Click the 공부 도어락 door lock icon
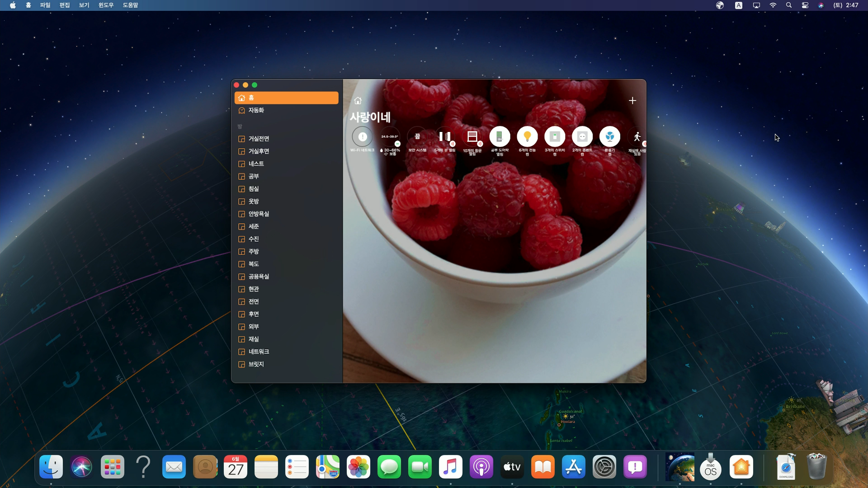This screenshot has height=488, width=868. 500,136
